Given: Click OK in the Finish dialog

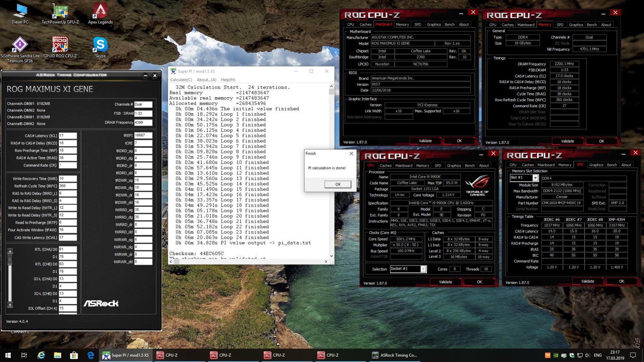Looking at the screenshot, I should [338, 184].
